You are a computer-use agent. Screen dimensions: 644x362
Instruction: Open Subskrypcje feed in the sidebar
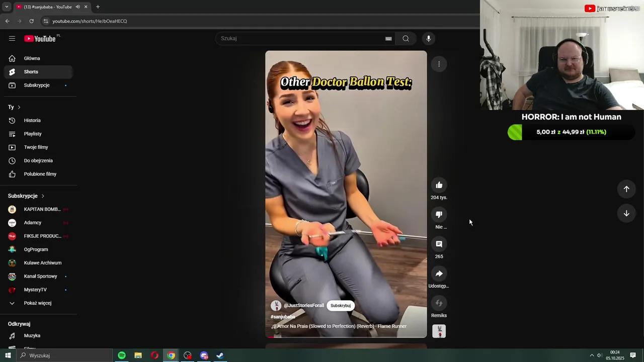point(38,85)
